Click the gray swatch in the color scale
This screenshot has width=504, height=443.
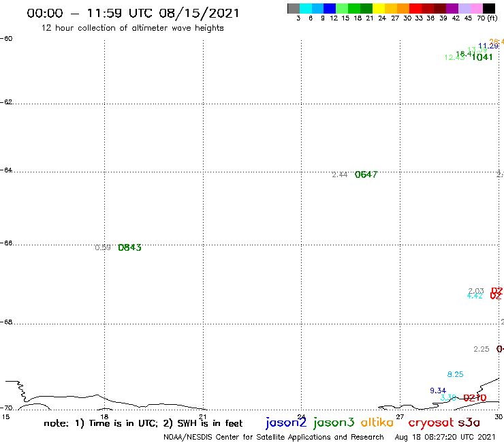294,8
